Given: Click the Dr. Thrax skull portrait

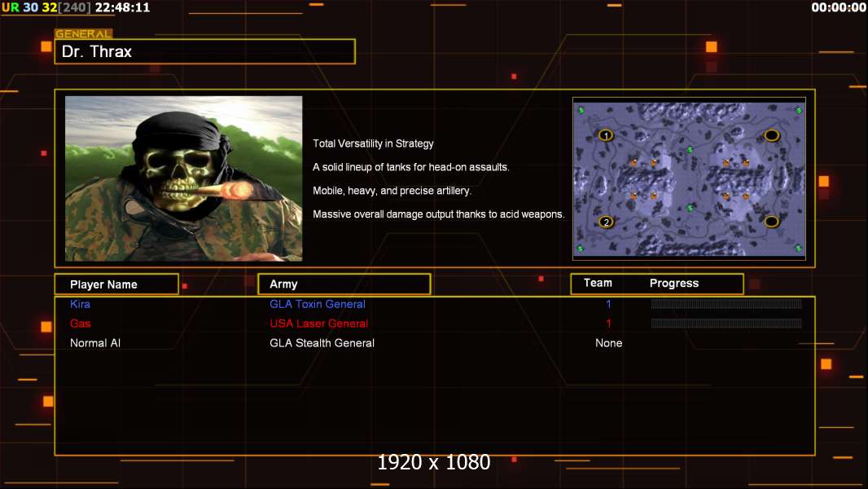Looking at the screenshot, I should pos(184,178).
